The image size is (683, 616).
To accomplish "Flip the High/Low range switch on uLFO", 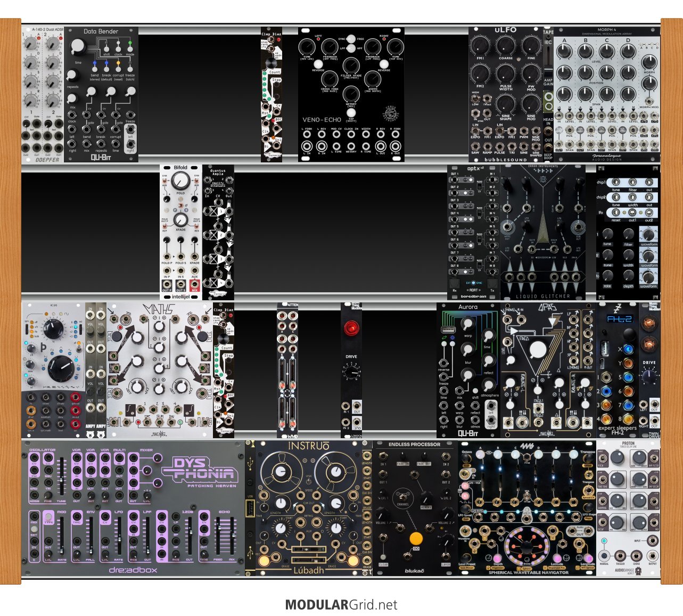I will (x=475, y=98).
